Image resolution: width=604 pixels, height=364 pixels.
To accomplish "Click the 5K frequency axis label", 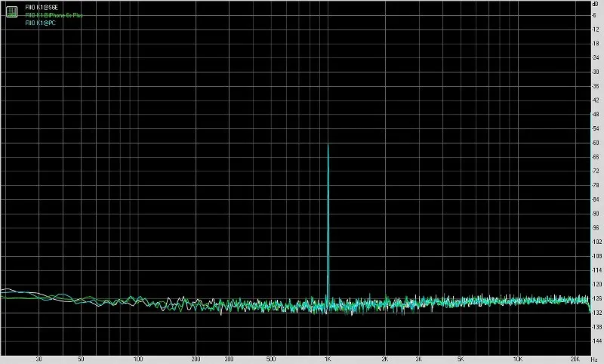I will click(461, 359).
